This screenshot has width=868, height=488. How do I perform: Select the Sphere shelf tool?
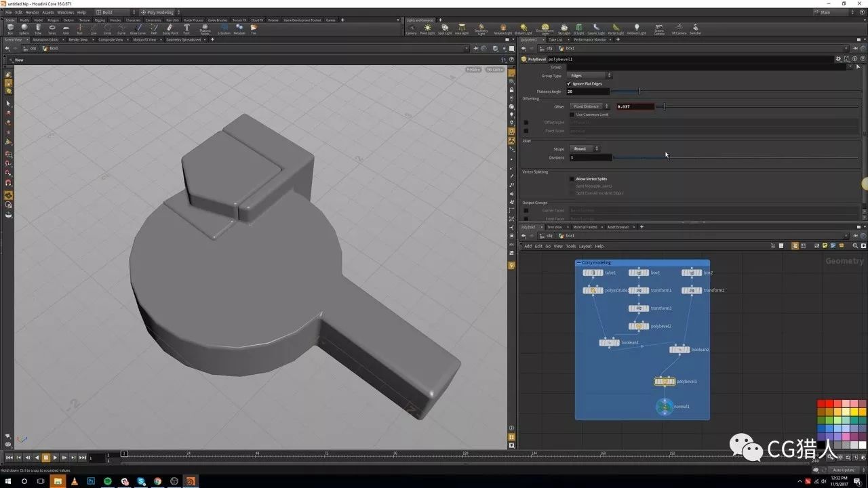[24, 28]
